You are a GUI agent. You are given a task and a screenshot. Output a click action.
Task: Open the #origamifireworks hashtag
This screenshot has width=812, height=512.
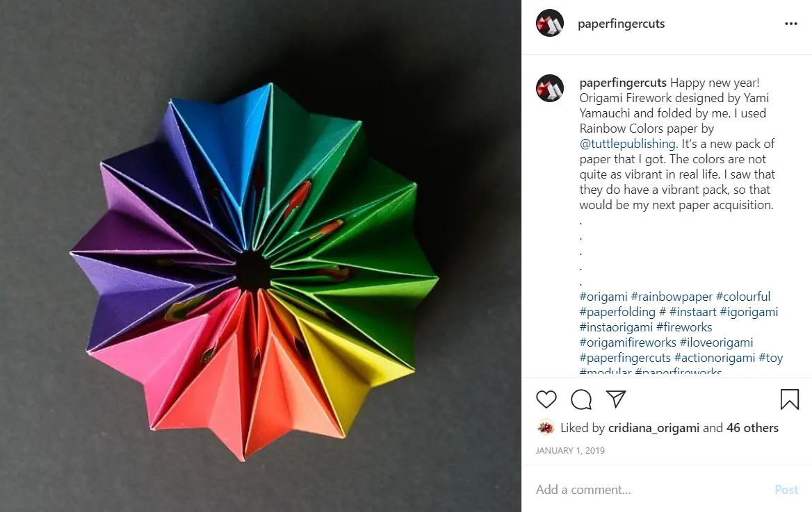pyautogui.click(x=628, y=342)
